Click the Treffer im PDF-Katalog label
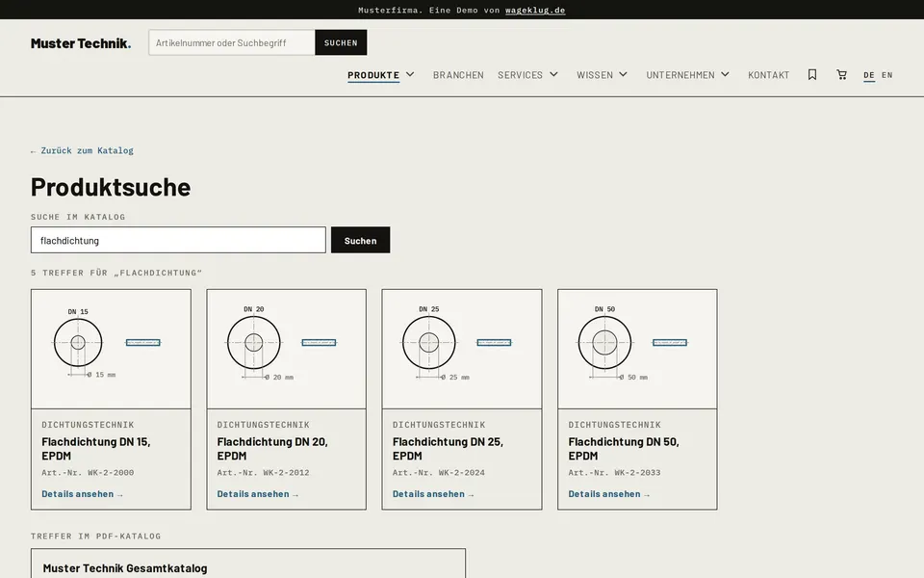This screenshot has width=924, height=578. (x=95, y=537)
